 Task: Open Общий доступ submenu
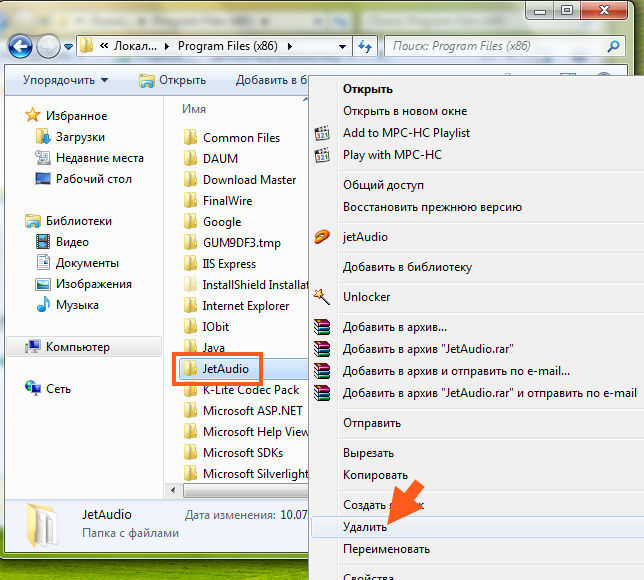point(383,185)
